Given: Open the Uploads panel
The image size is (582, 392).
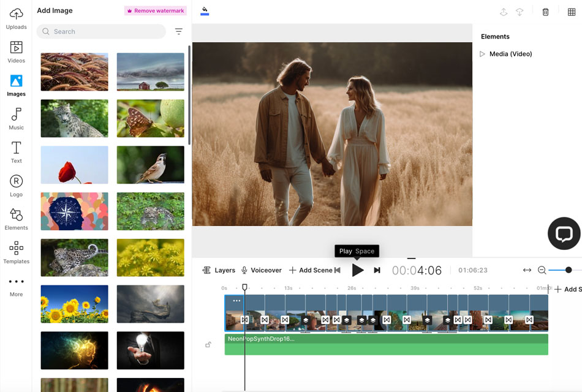Looking at the screenshot, I should point(16,20).
